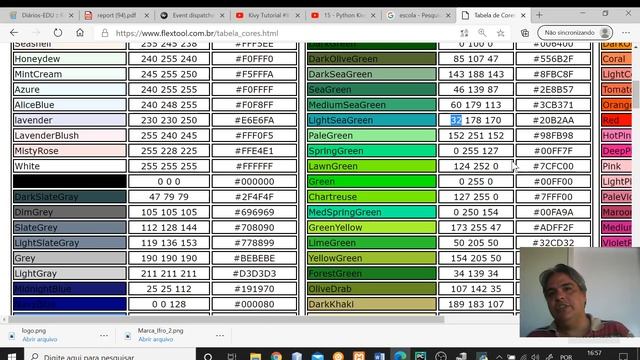This screenshot has width=640, height=360.
Task: Open Cortana circle on the taskbar
Action: click(x=208, y=356)
